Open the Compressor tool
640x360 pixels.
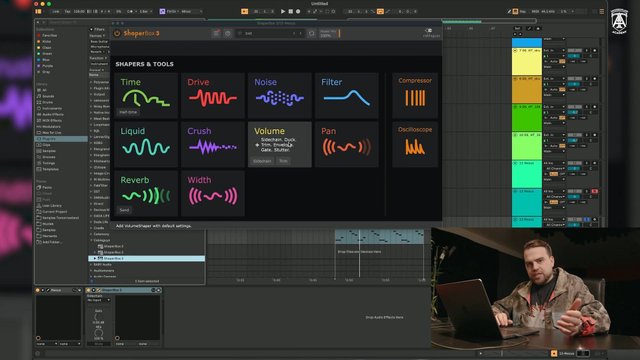(x=415, y=96)
